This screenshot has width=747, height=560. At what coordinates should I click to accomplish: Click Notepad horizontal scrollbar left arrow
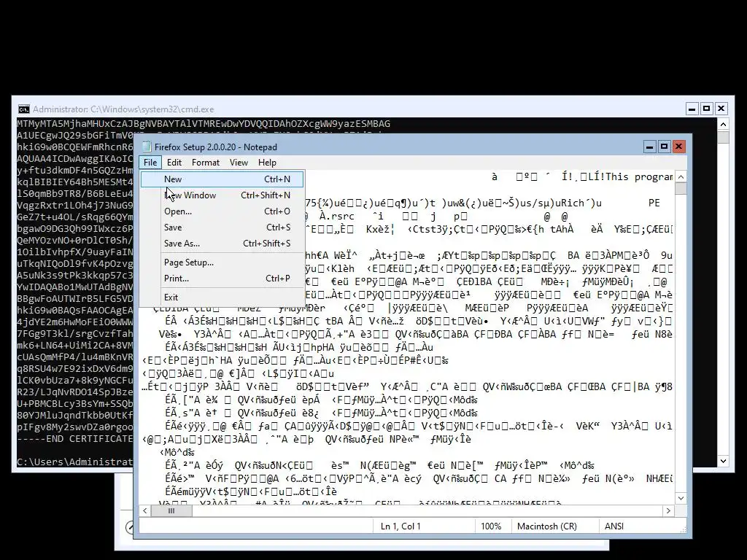[x=145, y=510]
